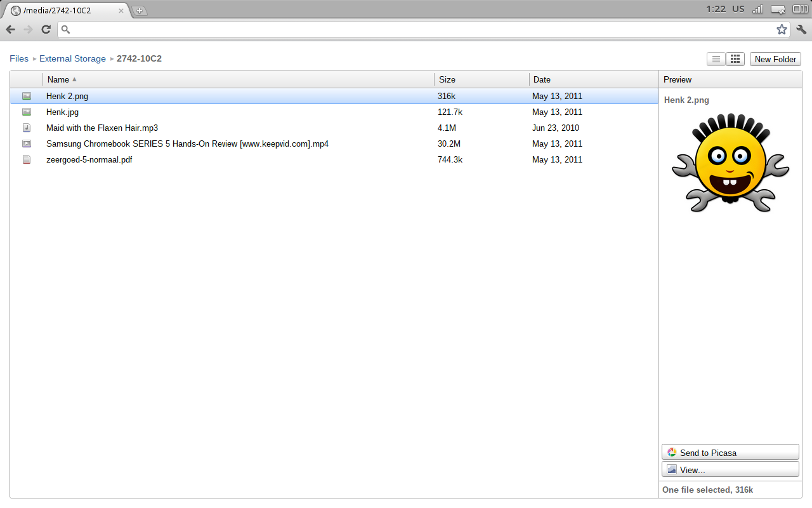Create a New Folder
812x508 pixels.
[x=775, y=59]
